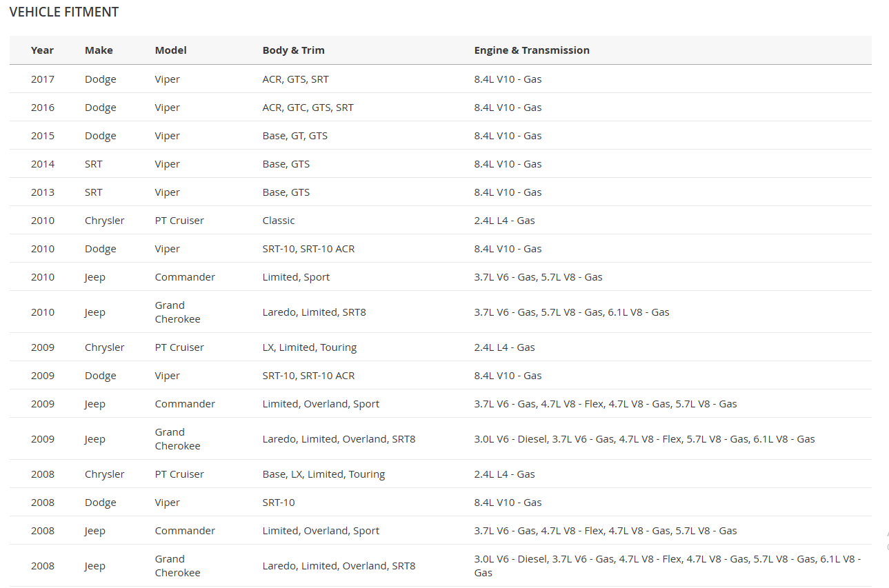
Task: Click the "Make" column header
Action: (99, 50)
